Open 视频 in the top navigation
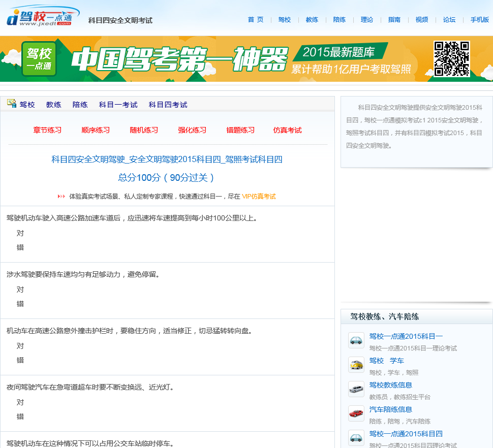This screenshot has width=493, height=448. pyautogui.click(x=422, y=20)
